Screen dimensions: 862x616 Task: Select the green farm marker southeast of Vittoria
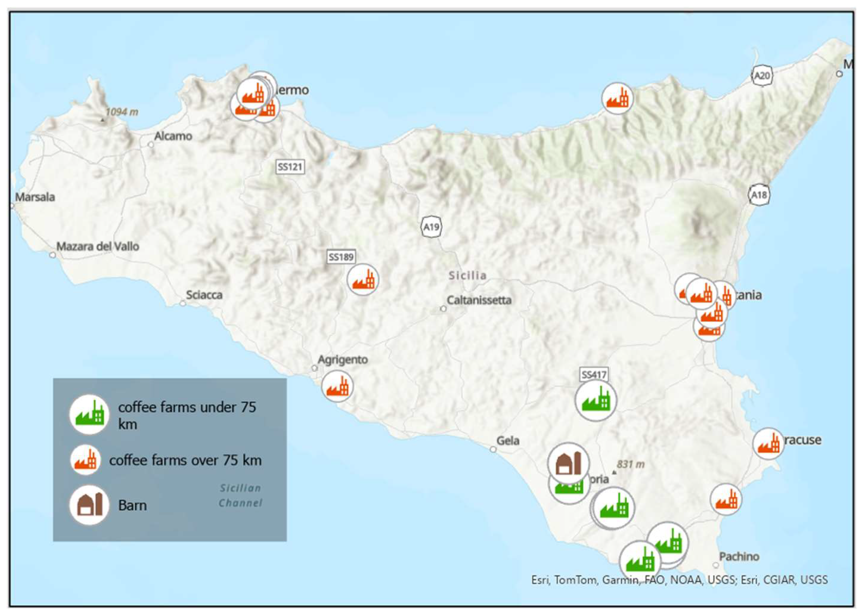(614, 508)
